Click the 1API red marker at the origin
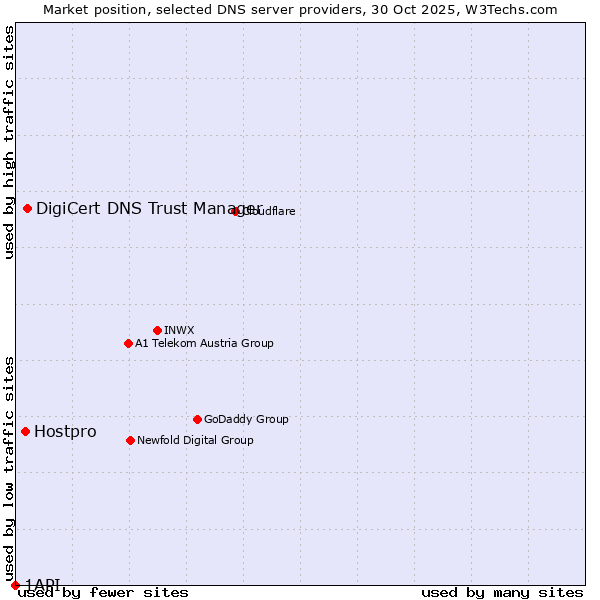Viewport: 600px width, 600px height. pyautogui.click(x=15, y=585)
